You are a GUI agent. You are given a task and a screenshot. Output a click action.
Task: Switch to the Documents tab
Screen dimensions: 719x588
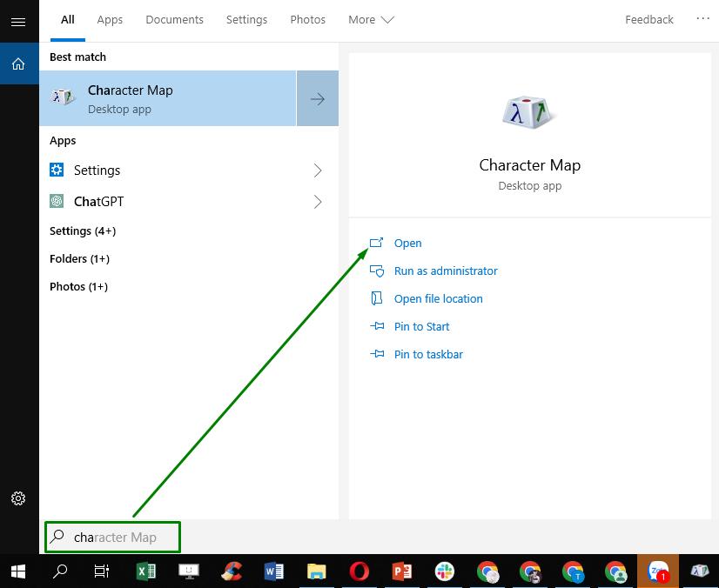coord(174,20)
